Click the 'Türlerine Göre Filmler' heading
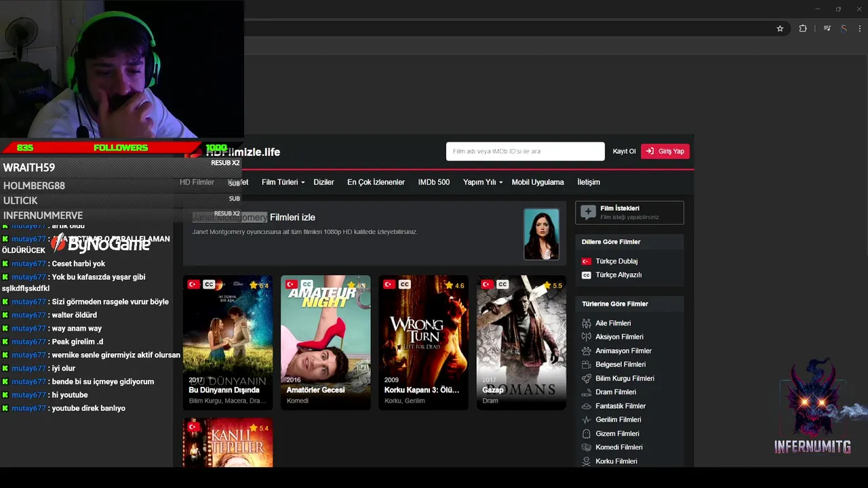Screen dimensions: 868x488 tap(615, 304)
